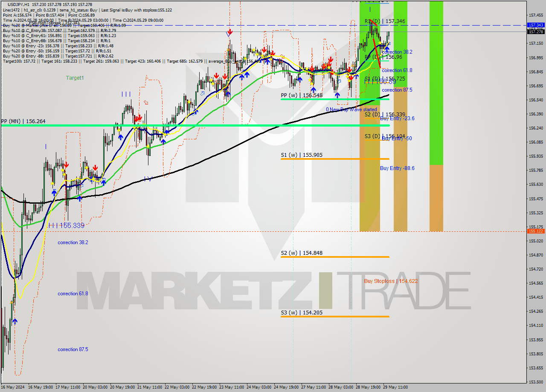Click the 'S1 (w) | 155.905' support label
This screenshot has height=392, width=546.
point(301,155)
